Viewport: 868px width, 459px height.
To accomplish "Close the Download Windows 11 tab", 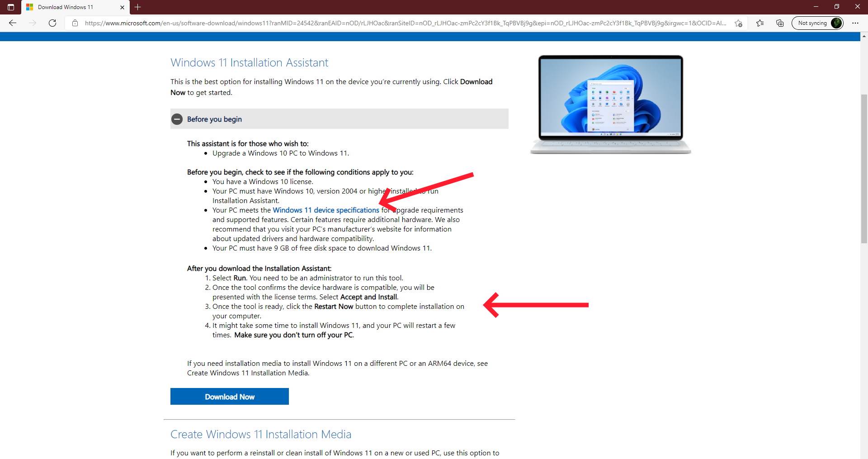I will 122,7.
